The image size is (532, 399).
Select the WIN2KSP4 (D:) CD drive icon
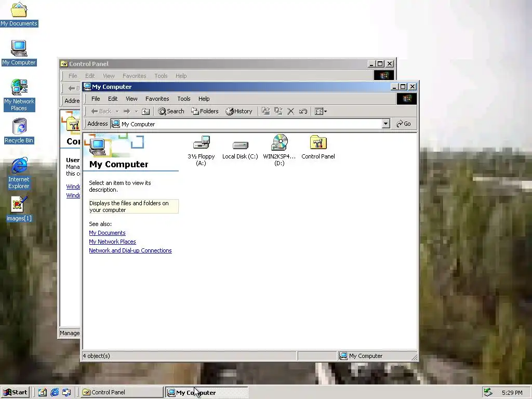[279, 150]
